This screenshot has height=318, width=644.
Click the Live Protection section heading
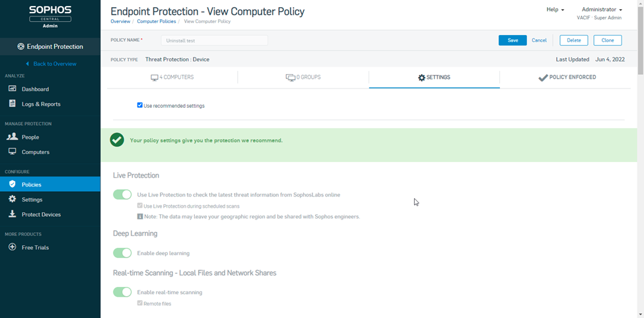136,175
